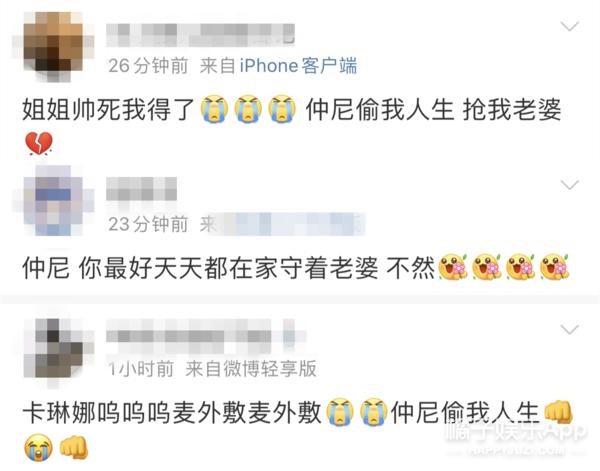Click the fist emoji on the last line
Viewport: 600px width, 471px height.
74,447
